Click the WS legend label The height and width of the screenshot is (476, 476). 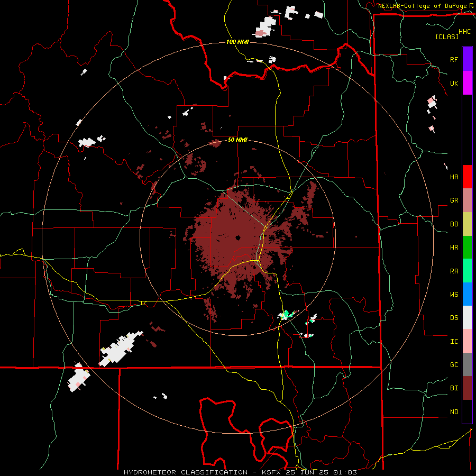click(x=454, y=295)
